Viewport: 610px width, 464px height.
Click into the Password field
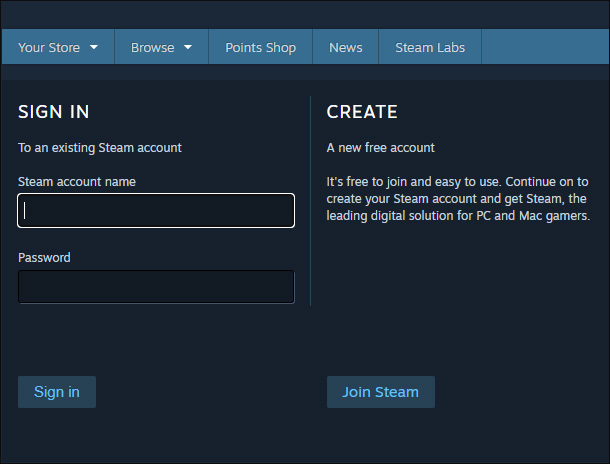tap(156, 287)
